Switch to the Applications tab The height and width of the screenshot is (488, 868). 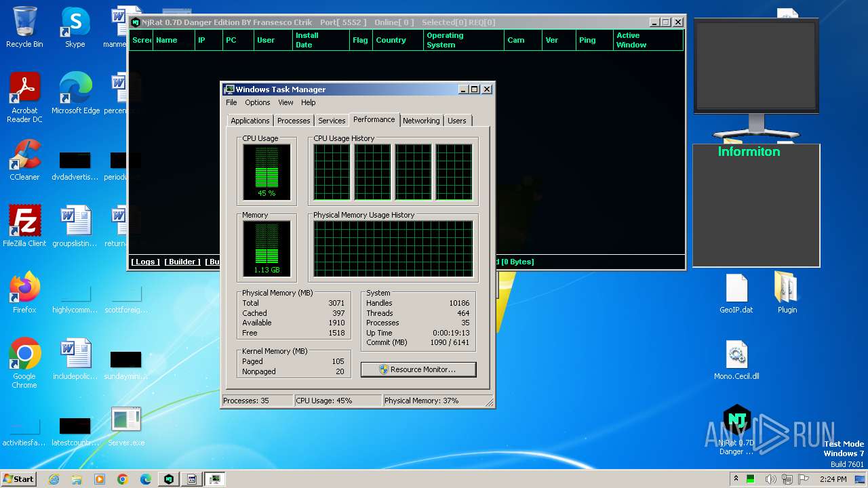click(250, 121)
